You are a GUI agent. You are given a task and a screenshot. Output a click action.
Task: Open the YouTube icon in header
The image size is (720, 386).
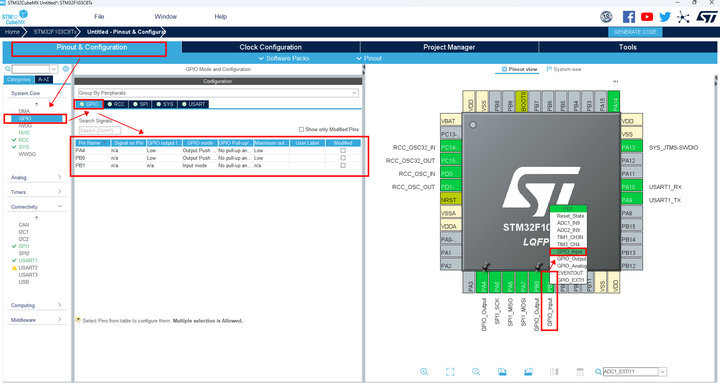[x=647, y=17]
